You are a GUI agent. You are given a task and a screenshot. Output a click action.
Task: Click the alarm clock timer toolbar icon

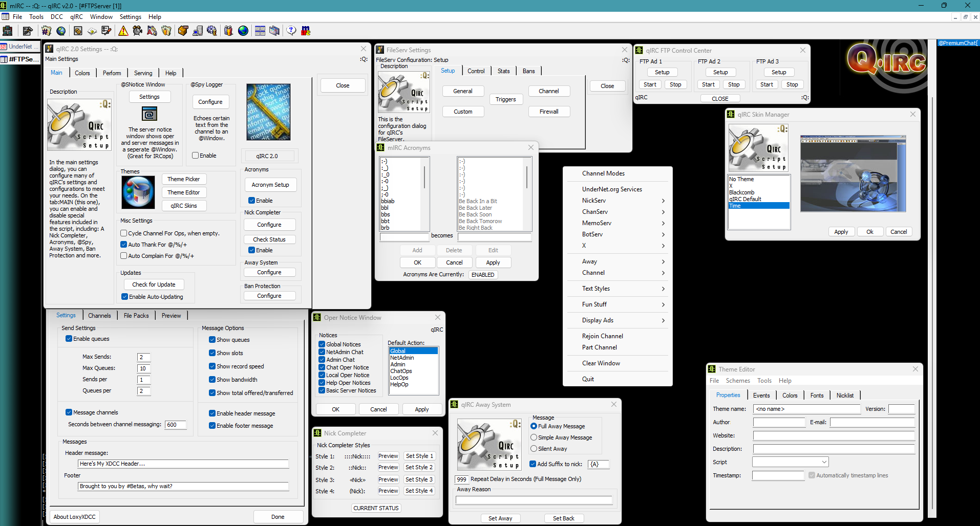pyautogui.click(x=138, y=31)
